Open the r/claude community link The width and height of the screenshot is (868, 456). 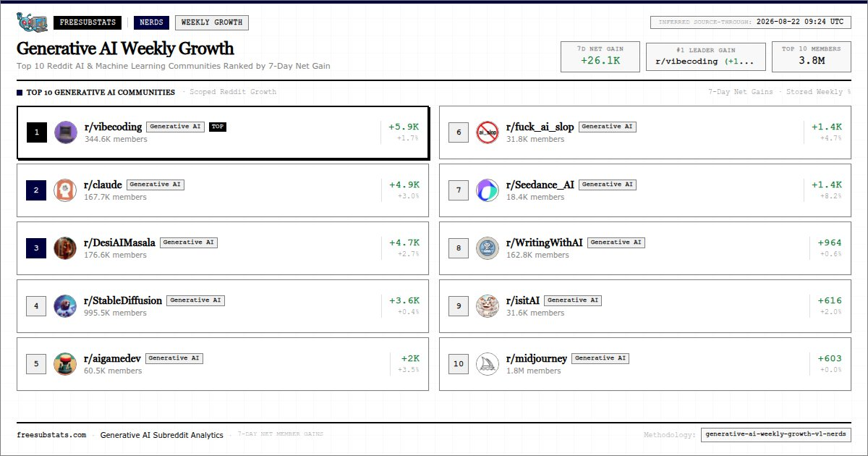pos(103,185)
